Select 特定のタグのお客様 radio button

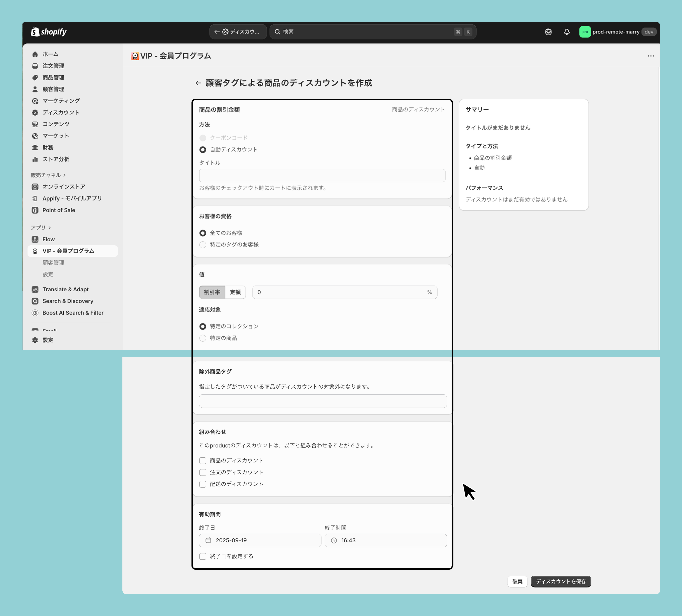(x=203, y=245)
